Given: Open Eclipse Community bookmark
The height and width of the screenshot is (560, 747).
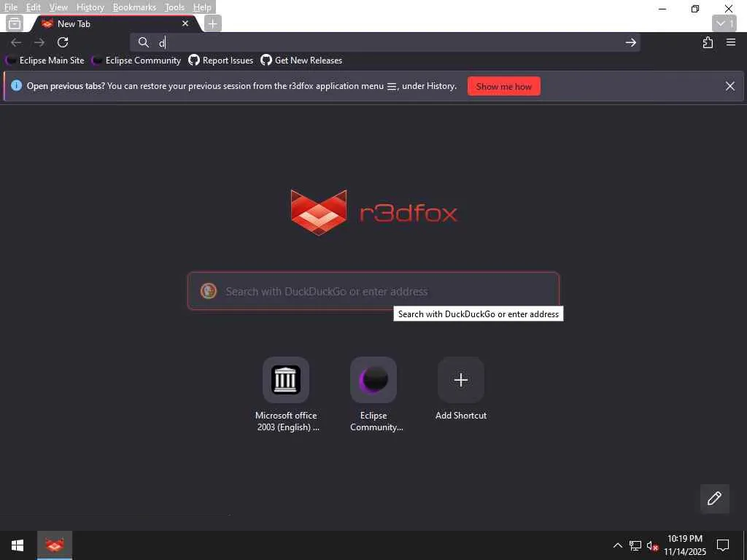Looking at the screenshot, I should [136, 61].
